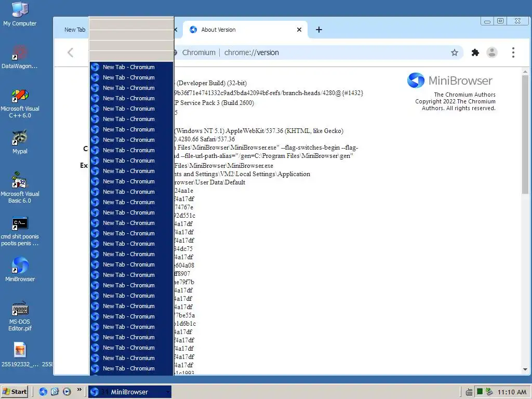Expand the Quick Launch overflow chevron
This screenshot has width=532, height=399.
[79, 390]
